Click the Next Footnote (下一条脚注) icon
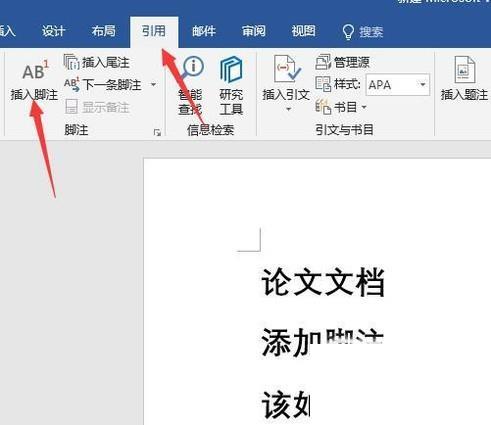 72,84
